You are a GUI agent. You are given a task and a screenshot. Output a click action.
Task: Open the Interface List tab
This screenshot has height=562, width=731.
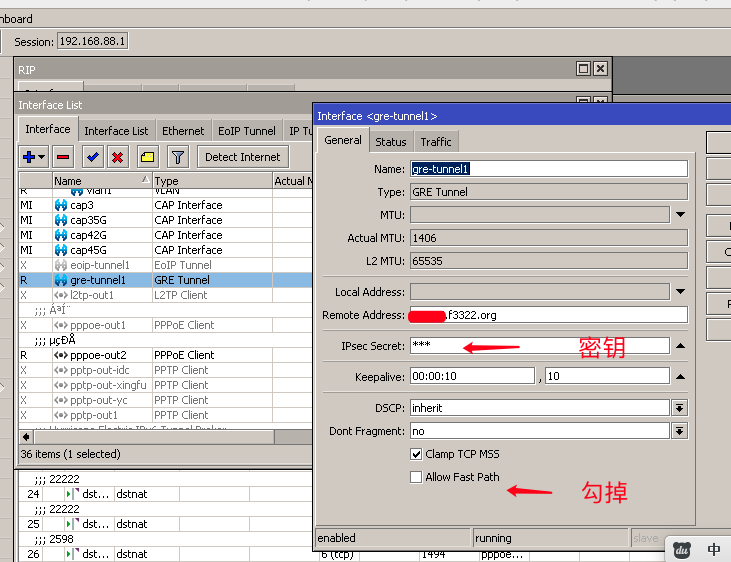(x=116, y=131)
